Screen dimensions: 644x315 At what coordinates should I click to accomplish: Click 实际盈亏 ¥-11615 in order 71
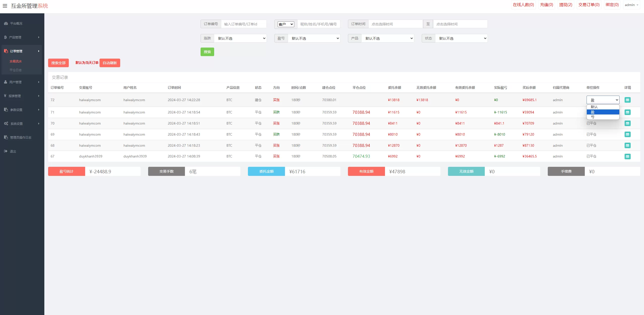tap(500, 112)
